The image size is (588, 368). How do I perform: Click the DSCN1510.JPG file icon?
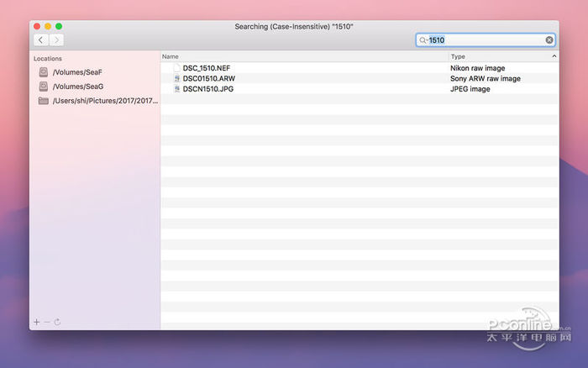(x=177, y=89)
